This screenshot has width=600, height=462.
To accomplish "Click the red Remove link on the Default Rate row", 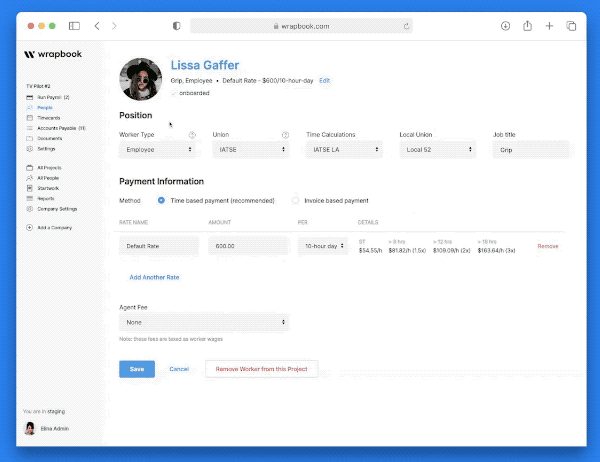I will click(548, 246).
